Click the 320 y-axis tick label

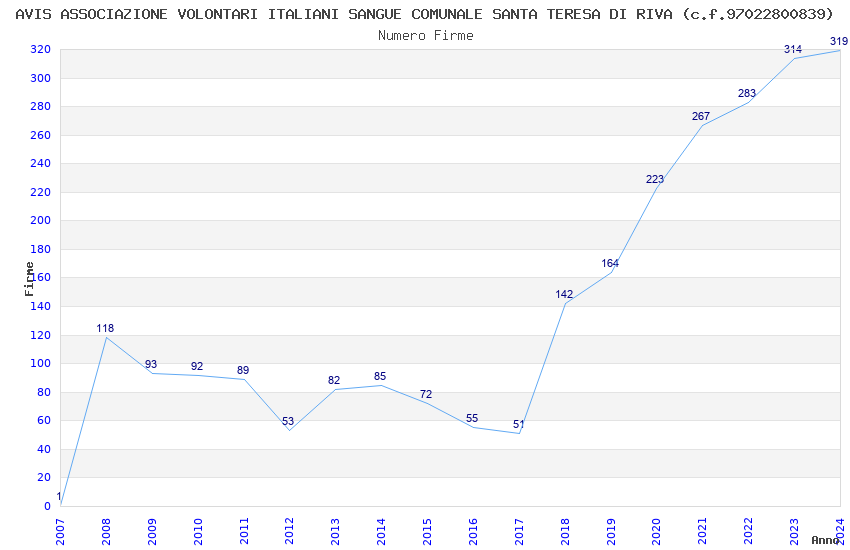pyautogui.click(x=41, y=49)
